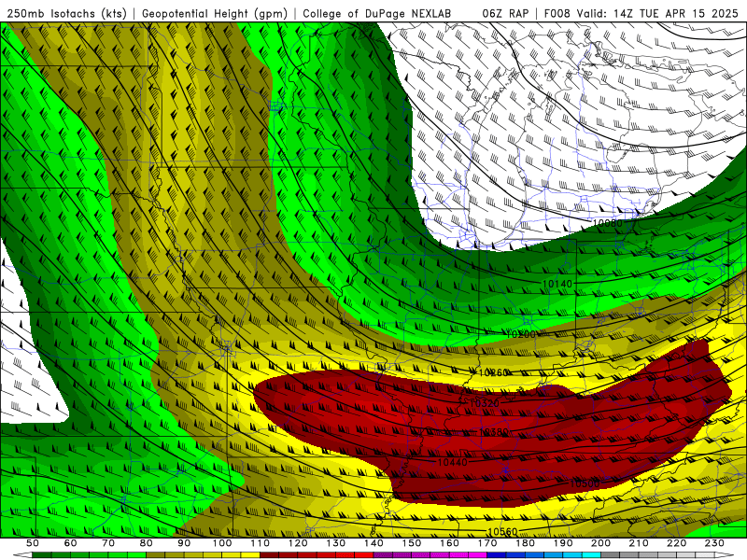Click the legend value 150
The width and height of the screenshot is (747, 560).
click(411, 543)
